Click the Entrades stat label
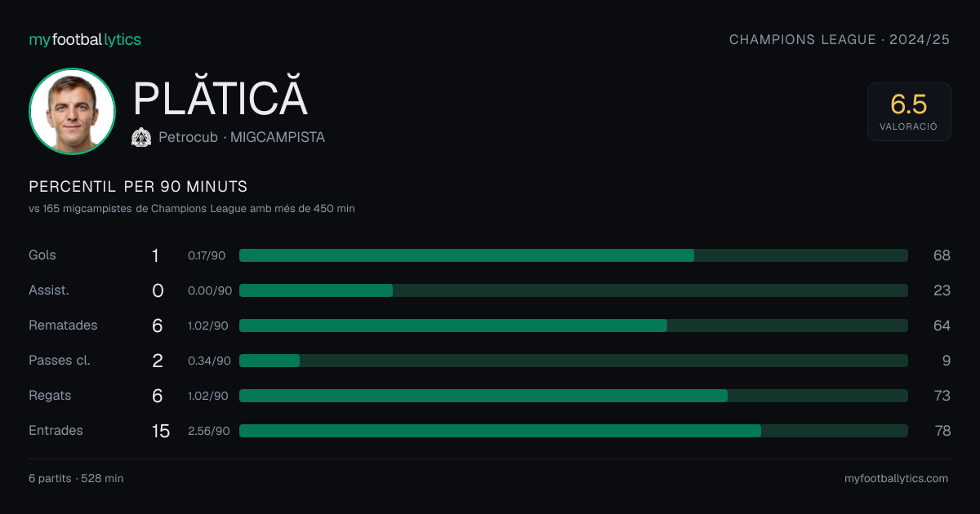 pos(56,431)
